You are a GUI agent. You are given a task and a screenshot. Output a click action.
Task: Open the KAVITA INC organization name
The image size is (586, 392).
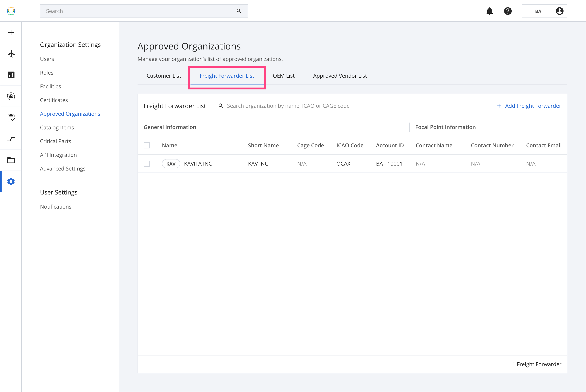(x=198, y=163)
